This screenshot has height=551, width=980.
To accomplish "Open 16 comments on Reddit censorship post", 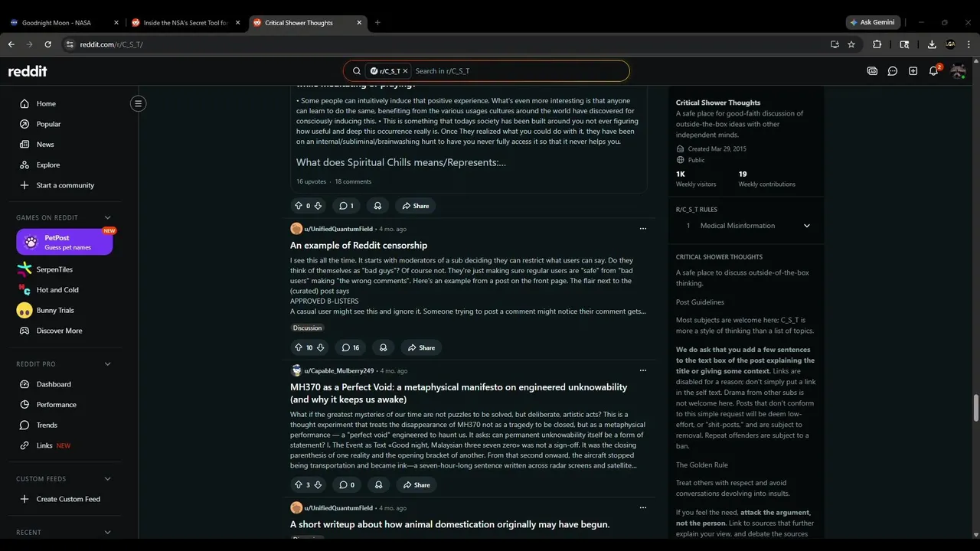I will [350, 347].
